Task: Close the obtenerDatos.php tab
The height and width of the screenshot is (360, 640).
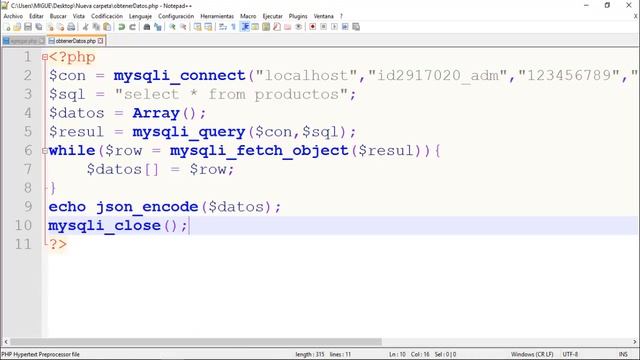Action: 100,41
